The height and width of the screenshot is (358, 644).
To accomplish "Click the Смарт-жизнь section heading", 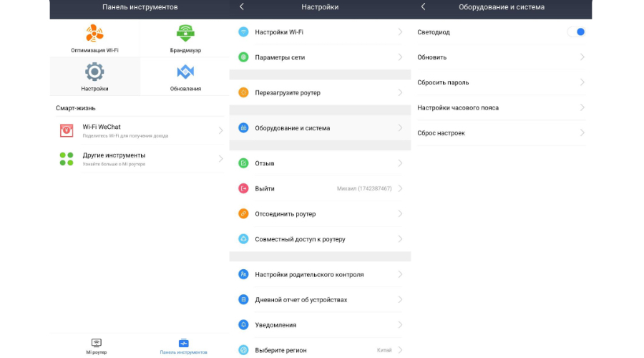I will (x=76, y=108).
